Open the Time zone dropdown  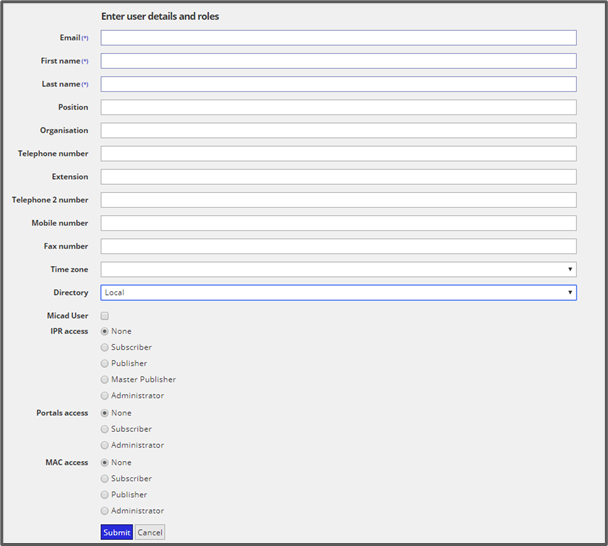338,270
